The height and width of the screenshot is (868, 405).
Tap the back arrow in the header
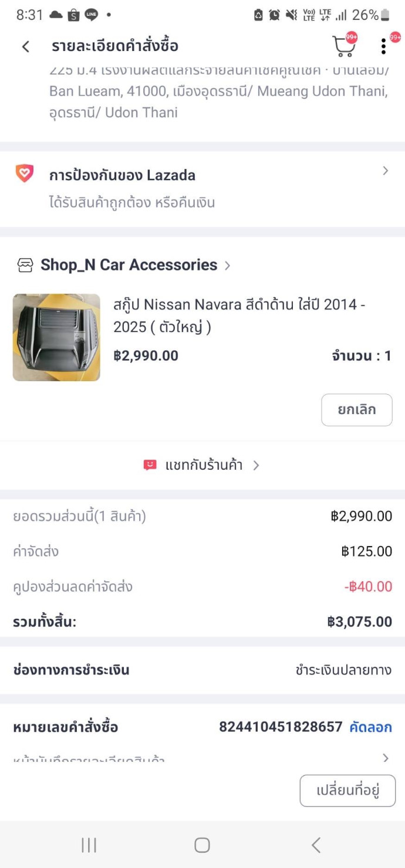tap(25, 46)
